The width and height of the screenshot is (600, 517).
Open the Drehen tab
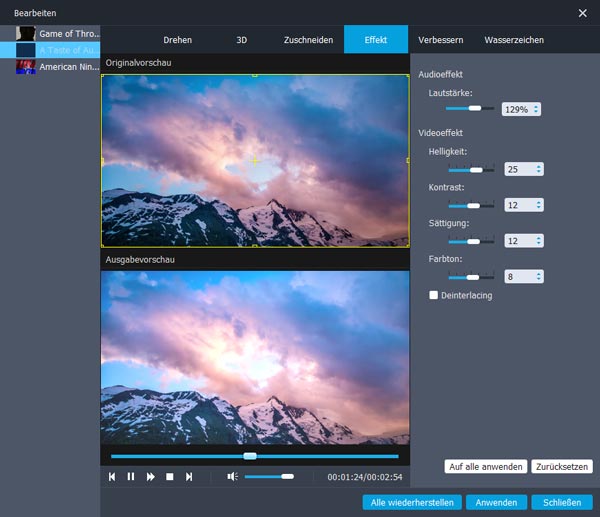(177, 40)
